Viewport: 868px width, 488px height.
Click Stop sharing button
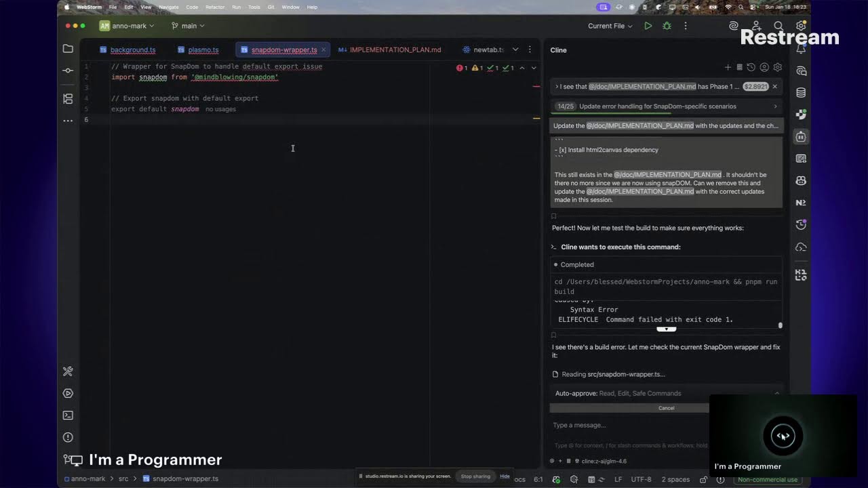coord(475,476)
